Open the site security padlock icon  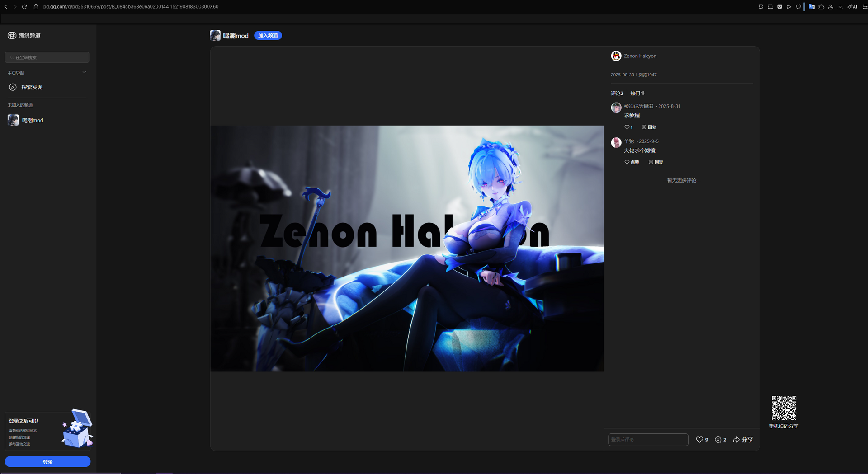pos(36,7)
